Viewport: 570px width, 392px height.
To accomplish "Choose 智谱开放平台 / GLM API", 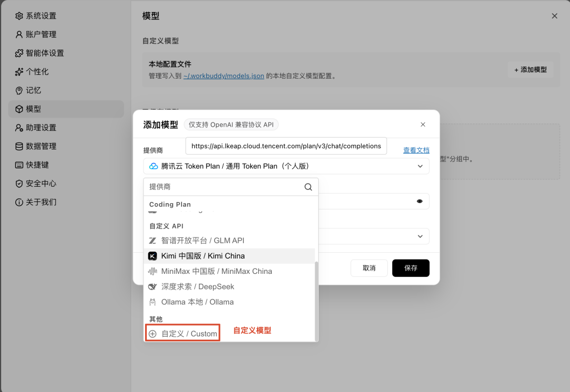I will [230, 241].
